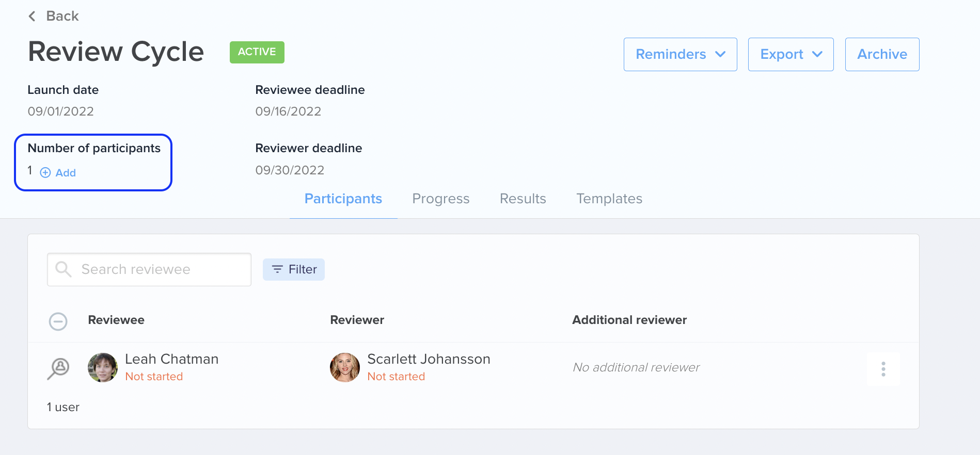Open inspect user icon beside Leah Chatman
The height and width of the screenshot is (455, 980).
point(58,368)
